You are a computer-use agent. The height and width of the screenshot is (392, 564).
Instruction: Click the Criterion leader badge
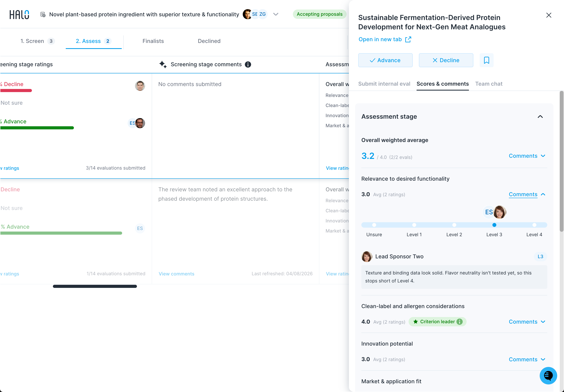437,322
